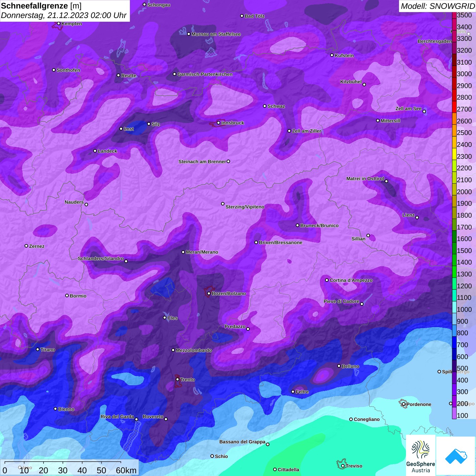Select the Innsbruck city marker
This screenshot has width=476, height=476.
[x=219, y=123]
